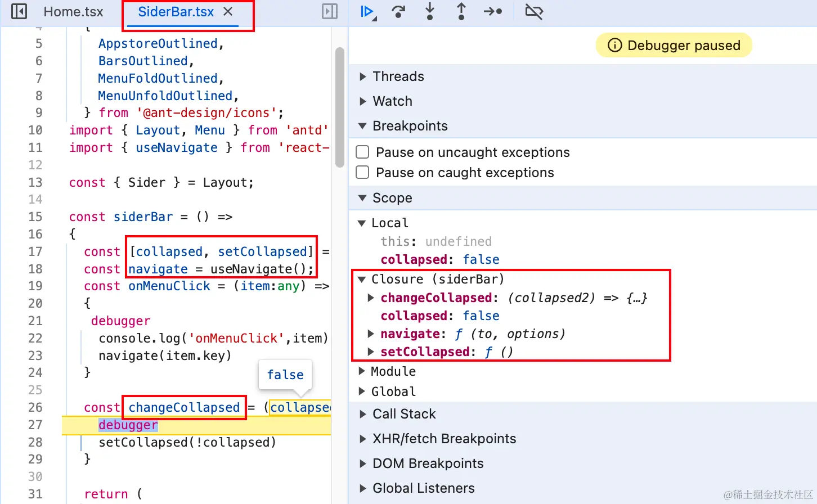Click Layout, Menu import on line 10
This screenshot has height=504, width=817.
click(180, 130)
